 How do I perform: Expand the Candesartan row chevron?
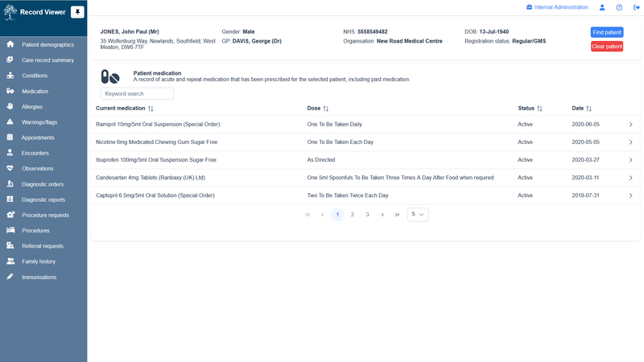pos(631,178)
